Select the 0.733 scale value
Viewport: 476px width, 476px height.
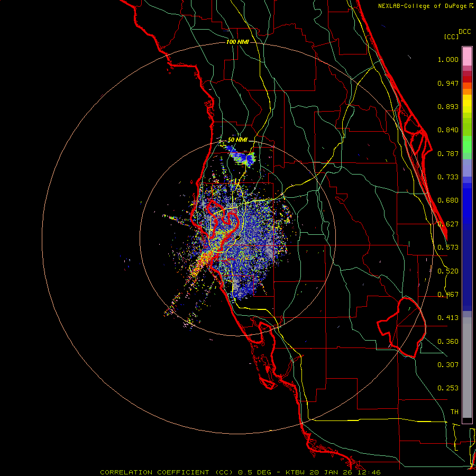(x=448, y=177)
